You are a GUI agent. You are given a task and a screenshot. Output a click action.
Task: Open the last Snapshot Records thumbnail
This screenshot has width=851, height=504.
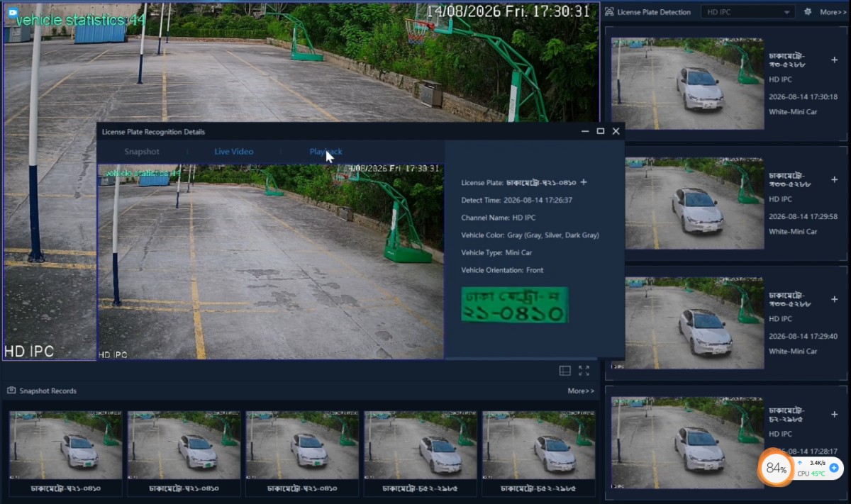click(539, 445)
